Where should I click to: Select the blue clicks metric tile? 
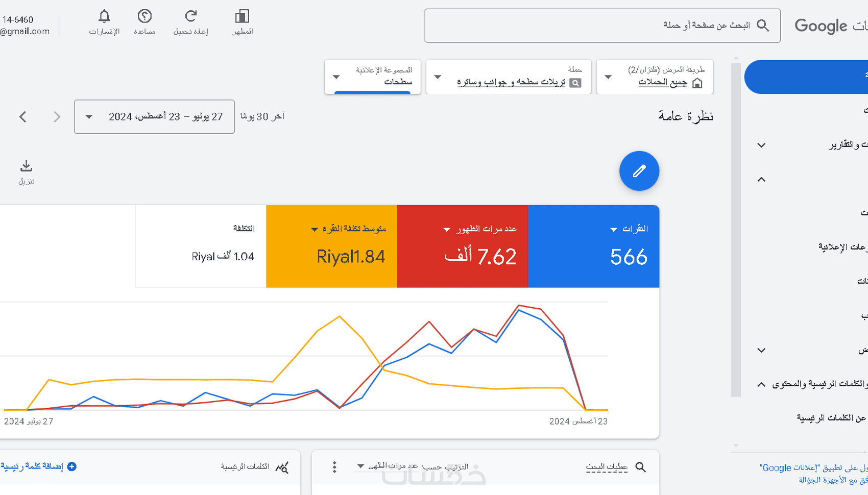[593, 246]
